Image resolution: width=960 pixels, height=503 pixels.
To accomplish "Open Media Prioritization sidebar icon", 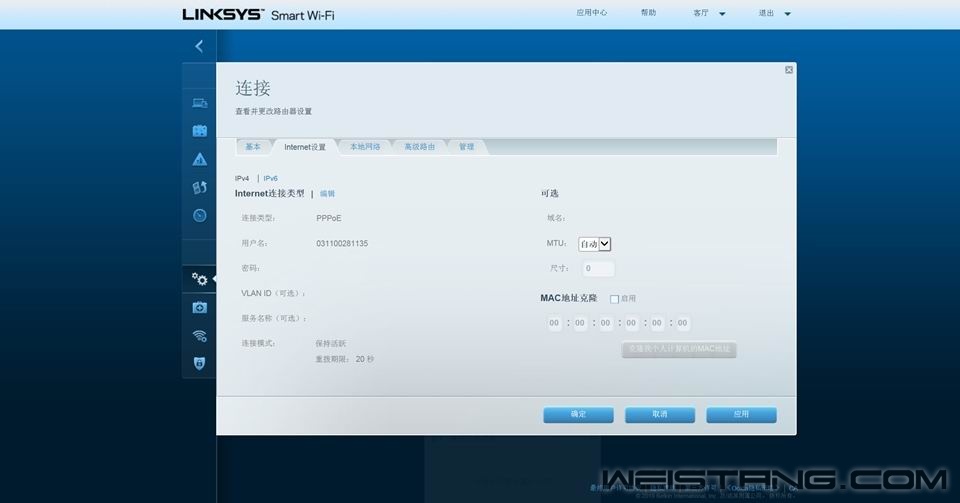I will [199, 187].
